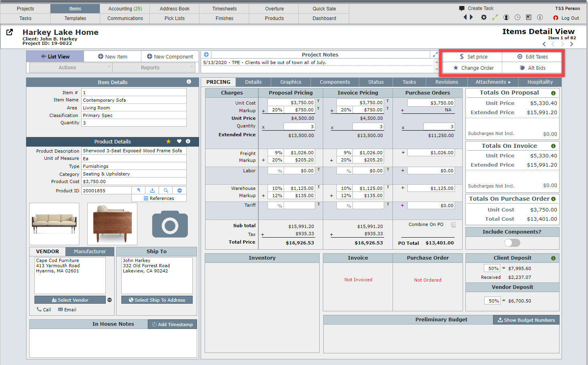Open the Actions dropdown
The width and height of the screenshot is (588, 365).
click(70, 68)
